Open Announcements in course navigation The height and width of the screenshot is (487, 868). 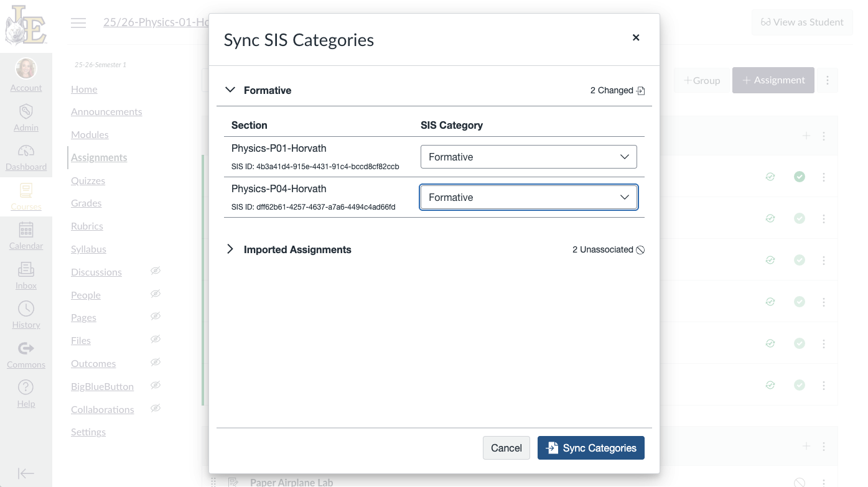click(106, 112)
